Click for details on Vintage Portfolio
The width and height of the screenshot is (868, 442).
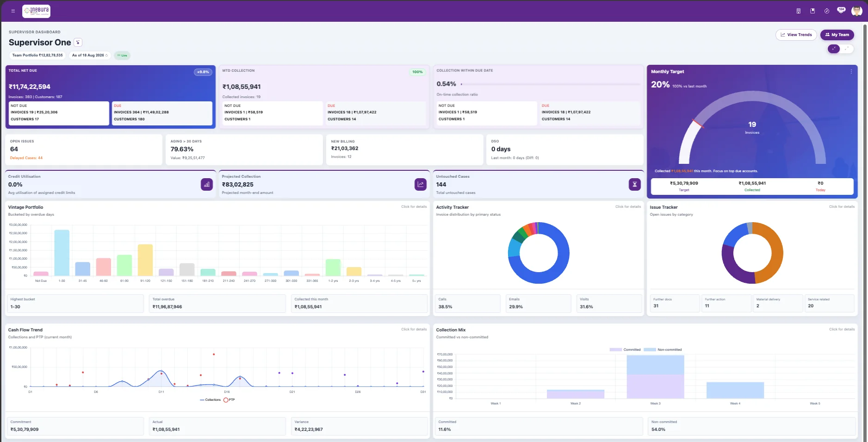(414, 206)
